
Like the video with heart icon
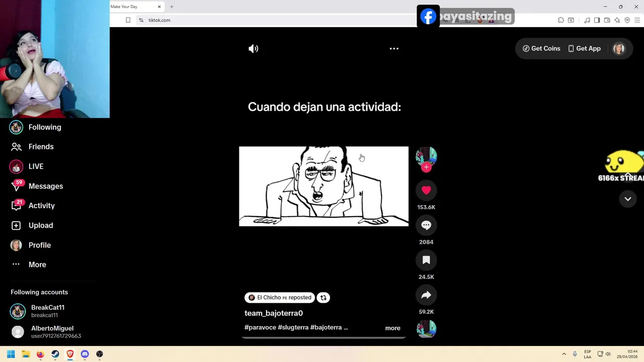[426, 190]
